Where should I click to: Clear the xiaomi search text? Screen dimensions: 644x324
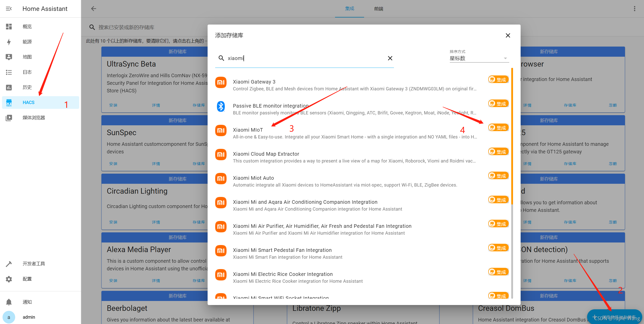click(390, 58)
